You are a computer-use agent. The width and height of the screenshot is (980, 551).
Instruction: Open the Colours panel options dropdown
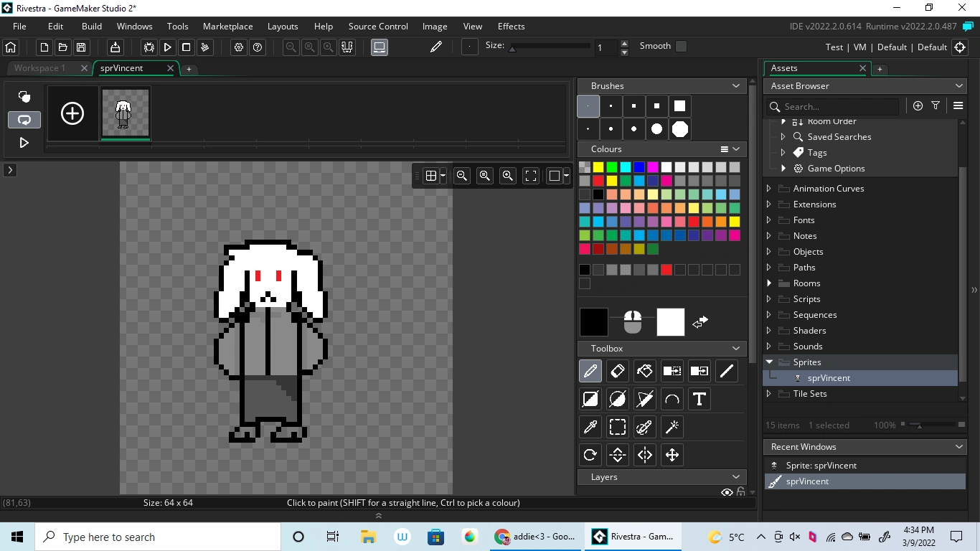[x=724, y=149]
